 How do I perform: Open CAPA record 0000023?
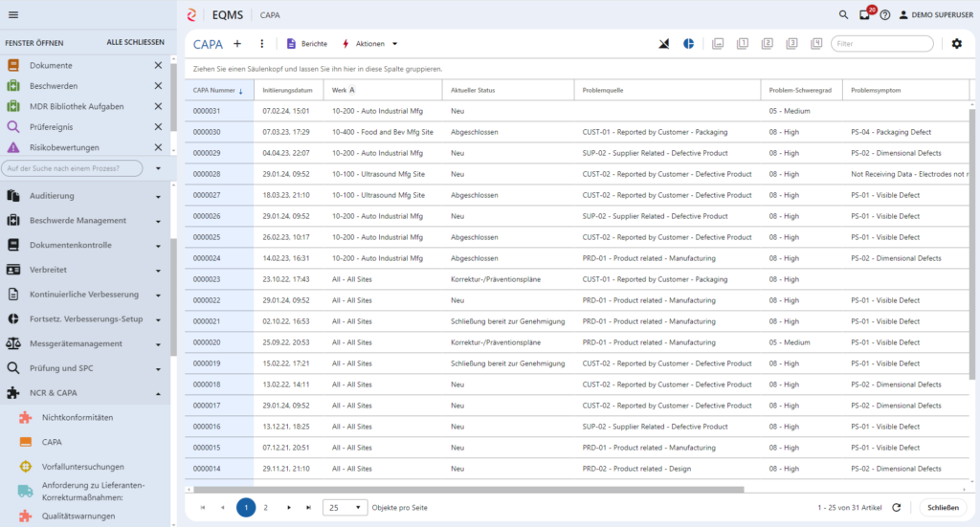pos(207,279)
